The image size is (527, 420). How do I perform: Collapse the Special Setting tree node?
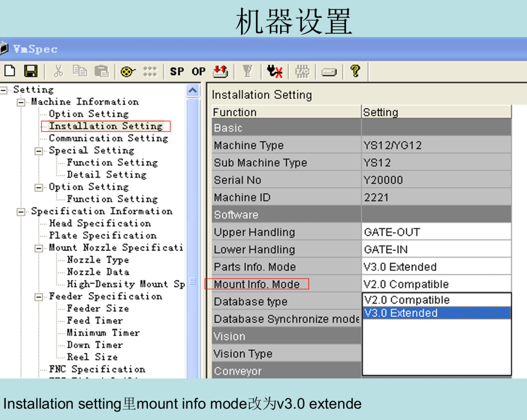pos(39,151)
